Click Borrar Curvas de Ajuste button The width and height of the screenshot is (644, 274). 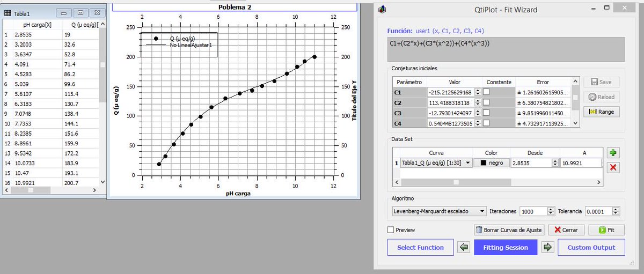(x=509, y=229)
